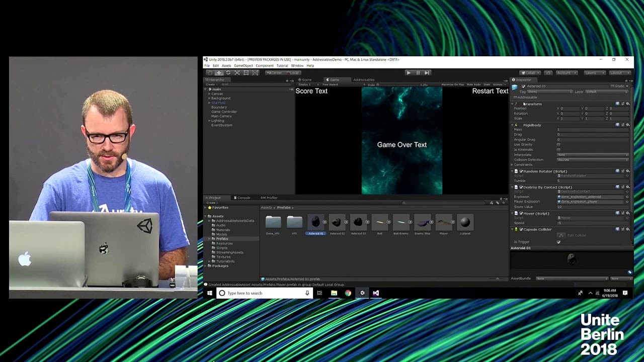Open the Window menu
This screenshot has width=644, height=362.
coord(297,66)
